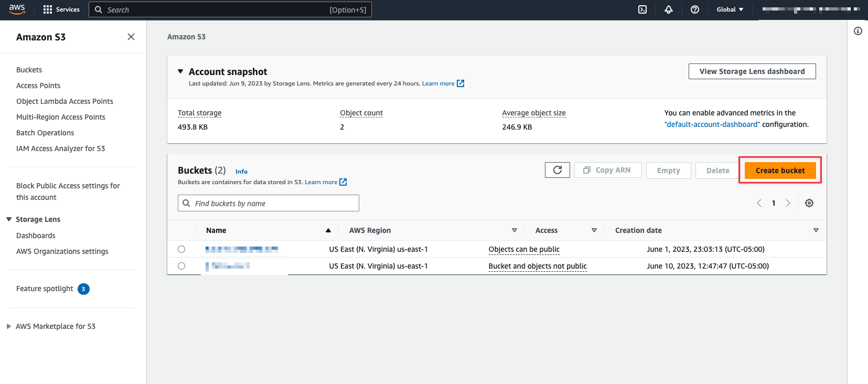Open Multi-Region Access Points
Image resolution: width=868 pixels, height=384 pixels.
point(61,117)
